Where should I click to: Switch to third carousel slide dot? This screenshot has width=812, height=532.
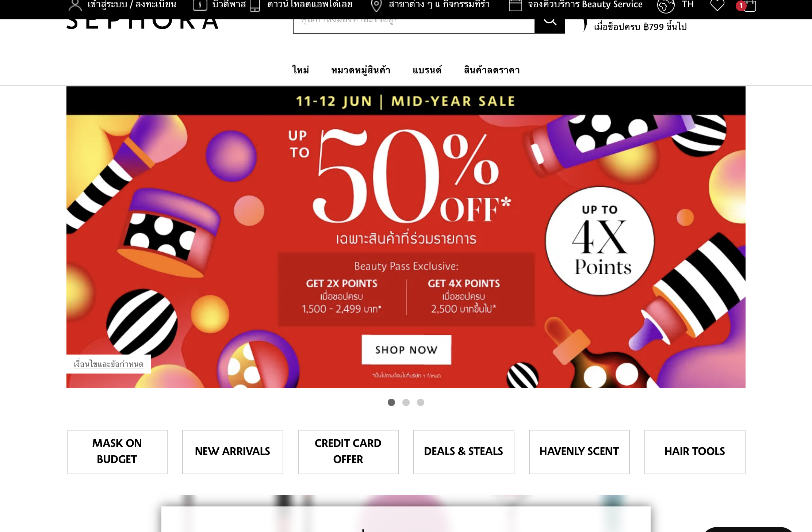tap(421, 402)
